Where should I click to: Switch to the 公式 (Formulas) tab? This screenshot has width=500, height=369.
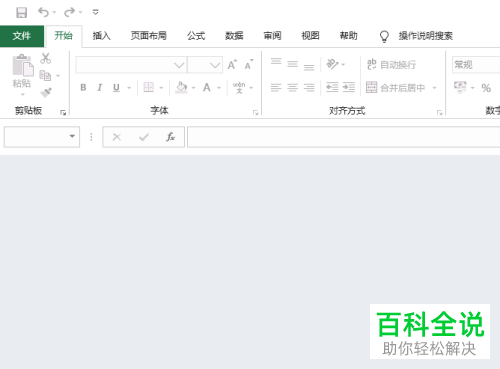coord(196,36)
